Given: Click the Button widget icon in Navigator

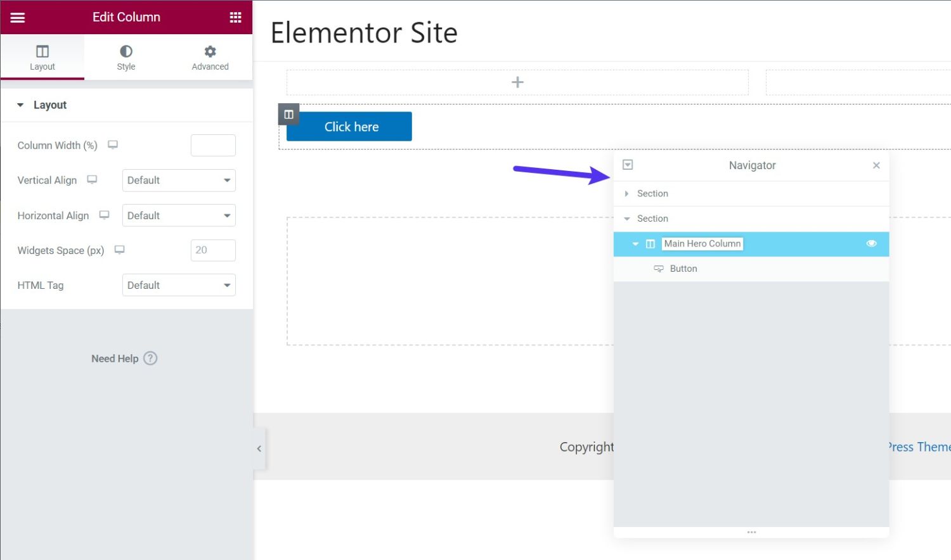Looking at the screenshot, I should click(659, 268).
